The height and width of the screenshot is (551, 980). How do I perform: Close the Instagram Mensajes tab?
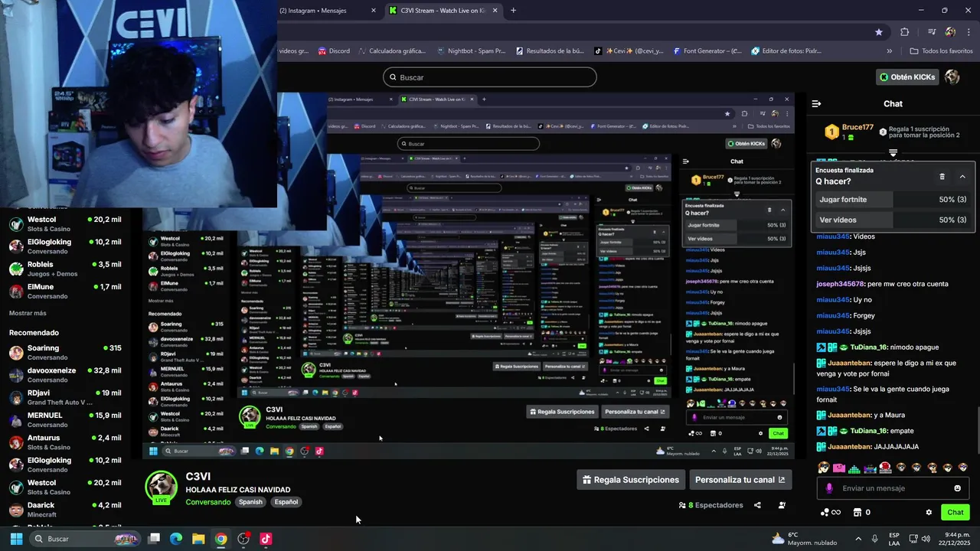click(x=374, y=11)
